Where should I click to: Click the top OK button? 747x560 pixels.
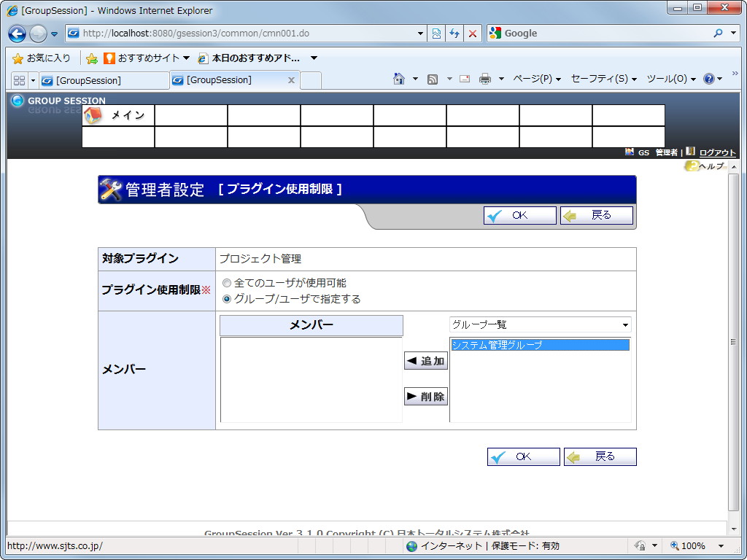[519, 214]
